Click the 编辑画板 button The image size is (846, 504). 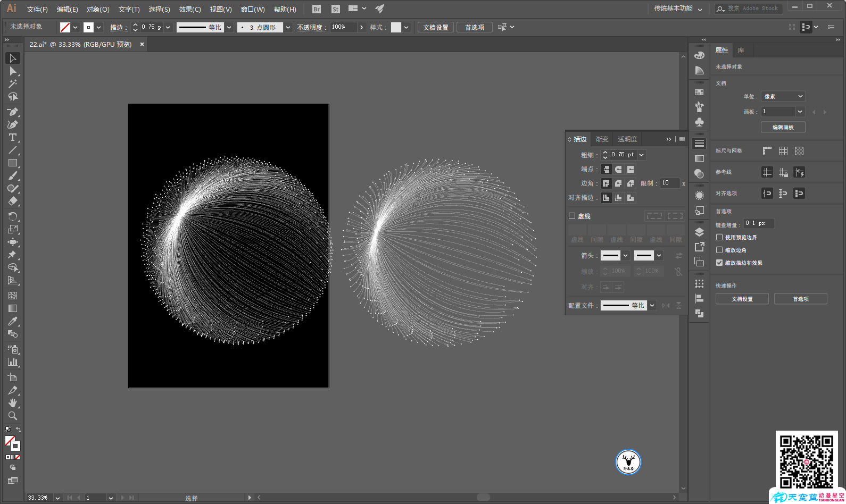click(783, 127)
